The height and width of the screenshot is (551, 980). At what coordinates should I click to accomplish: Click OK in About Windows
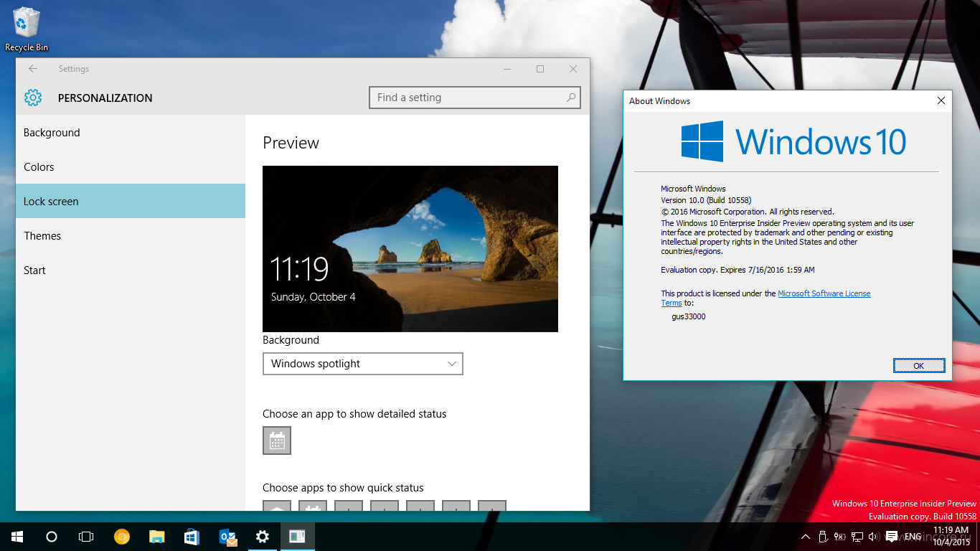pos(919,366)
